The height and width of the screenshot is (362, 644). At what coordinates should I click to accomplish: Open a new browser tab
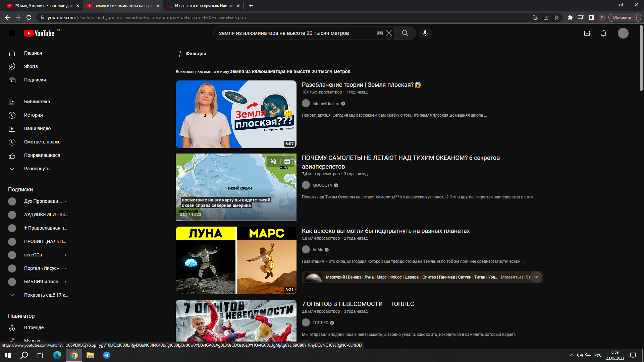[x=251, y=6]
